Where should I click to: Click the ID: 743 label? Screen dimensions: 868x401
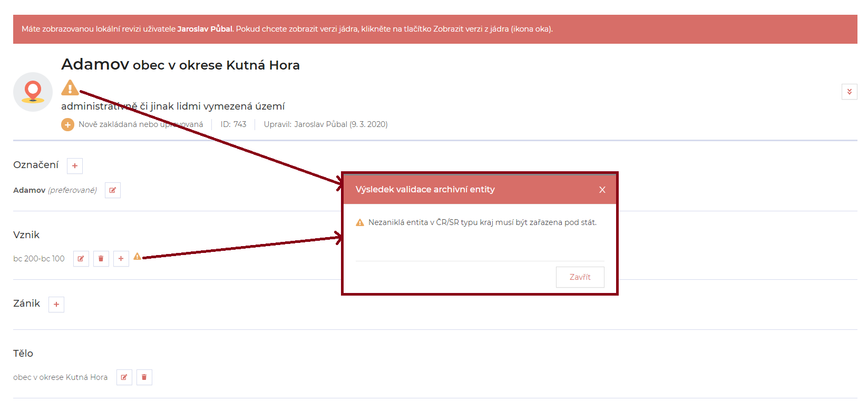[x=233, y=124]
